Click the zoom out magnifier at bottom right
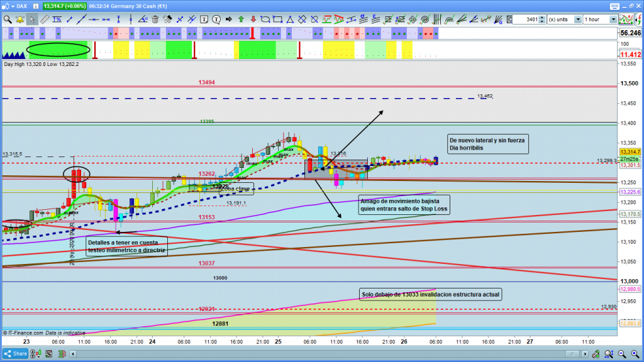Screen dimensions: 644x362 622,354
